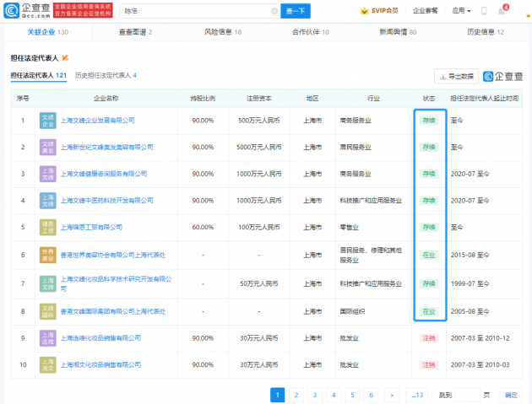This screenshot has width=532, height=404.
Task: Go to next page using the > arrow
Action: point(391,394)
